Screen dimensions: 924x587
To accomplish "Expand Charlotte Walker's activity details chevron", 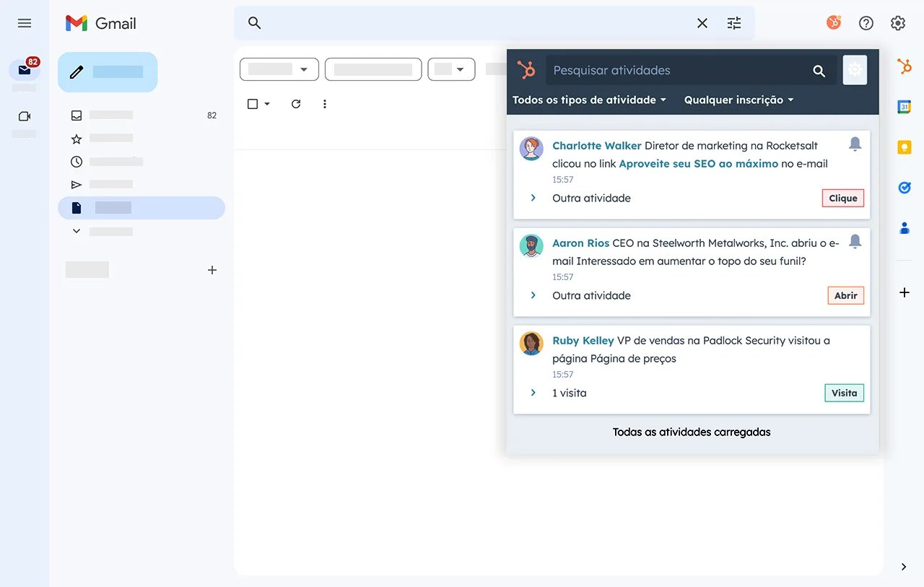I will (x=533, y=198).
